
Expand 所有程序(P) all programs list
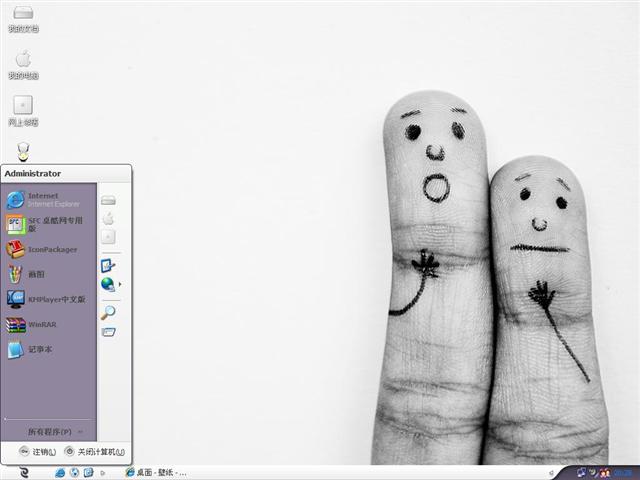click(x=55, y=431)
